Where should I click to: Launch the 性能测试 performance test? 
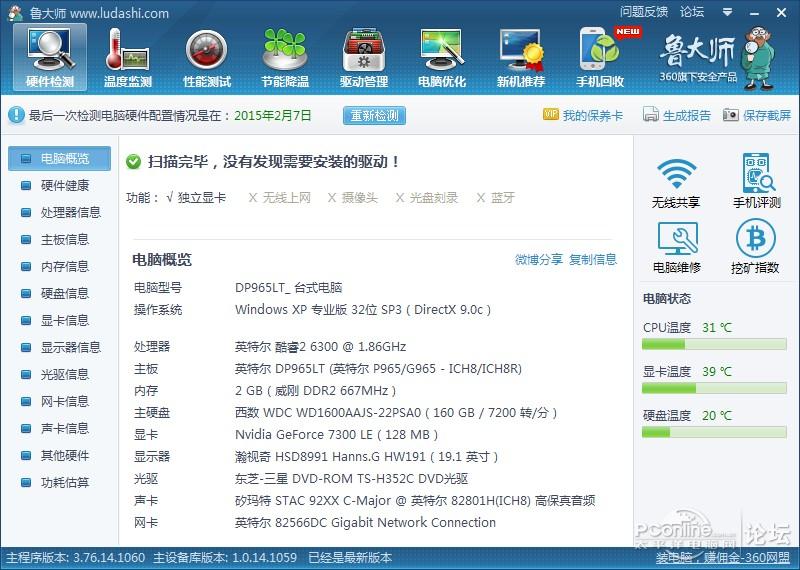point(207,58)
